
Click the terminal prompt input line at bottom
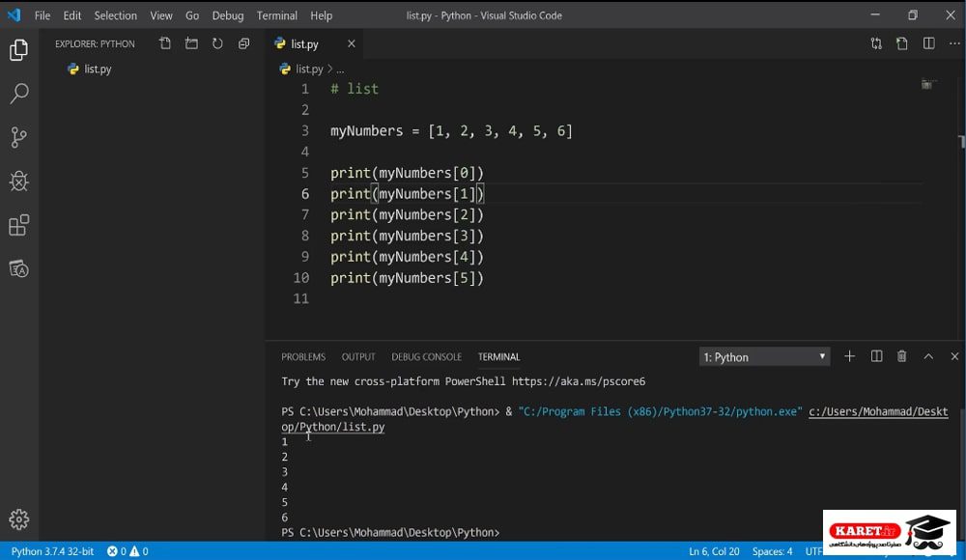pos(390,532)
